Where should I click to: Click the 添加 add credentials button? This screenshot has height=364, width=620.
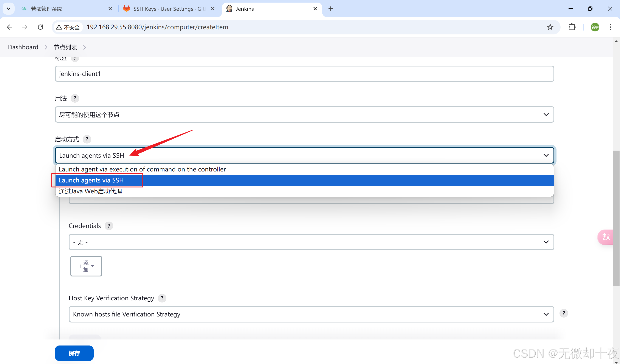(x=86, y=266)
